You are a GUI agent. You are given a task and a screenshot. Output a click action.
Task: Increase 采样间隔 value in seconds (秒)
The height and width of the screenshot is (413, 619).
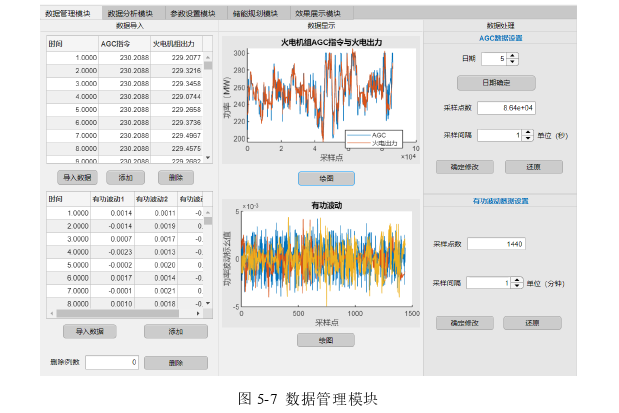point(528,133)
